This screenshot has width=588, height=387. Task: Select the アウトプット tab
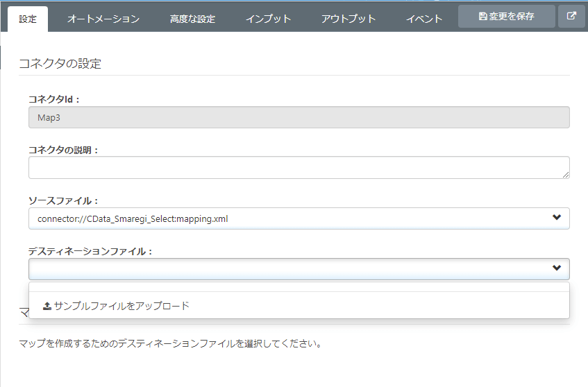point(348,19)
